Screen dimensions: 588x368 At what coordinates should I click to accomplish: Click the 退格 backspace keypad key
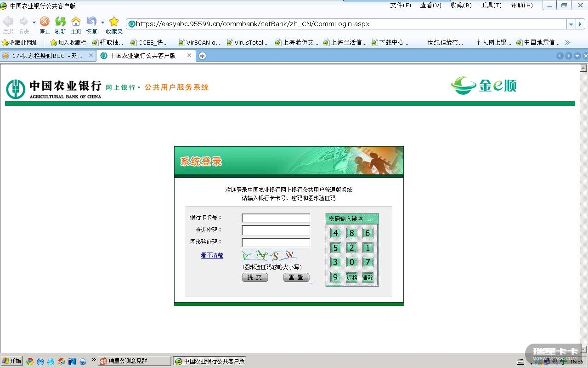pos(352,277)
